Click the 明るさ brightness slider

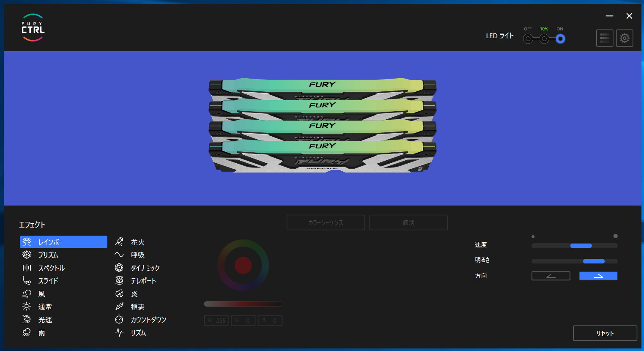(x=575, y=261)
